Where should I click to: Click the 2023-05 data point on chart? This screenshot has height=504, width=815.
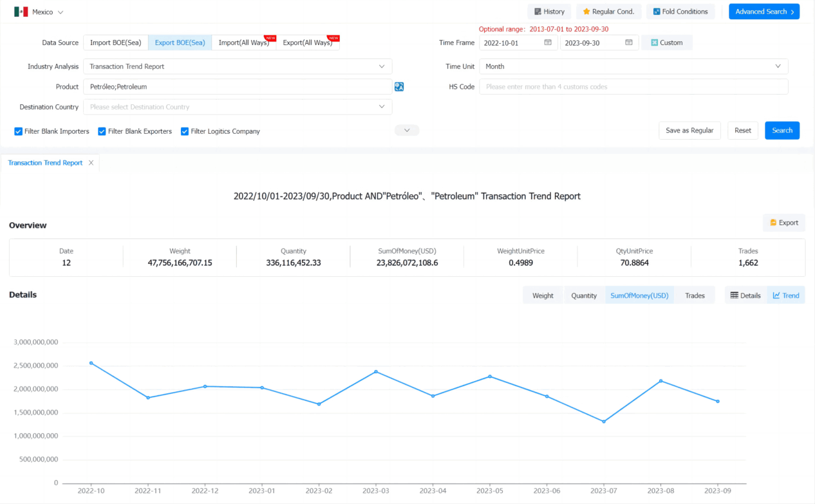(x=490, y=376)
